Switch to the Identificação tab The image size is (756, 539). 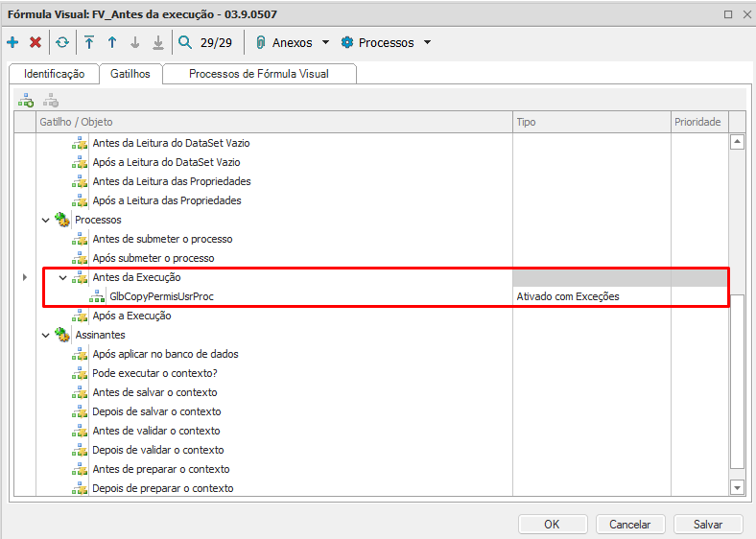tap(54, 74)
